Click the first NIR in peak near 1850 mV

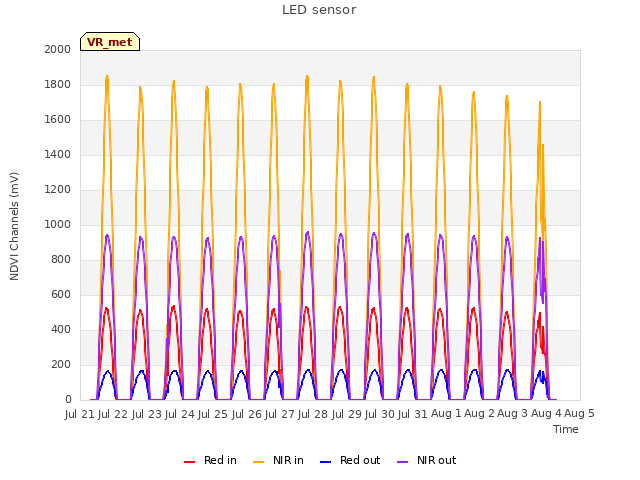pos(107,78)
